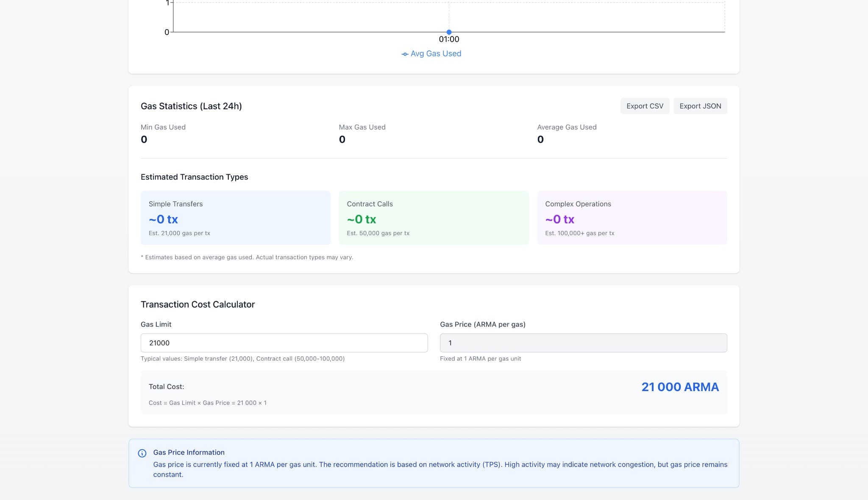This screenshot has width=868, height=500.
Task: Toggle the Avg Gas Used legend label
Action: (436, 54)
